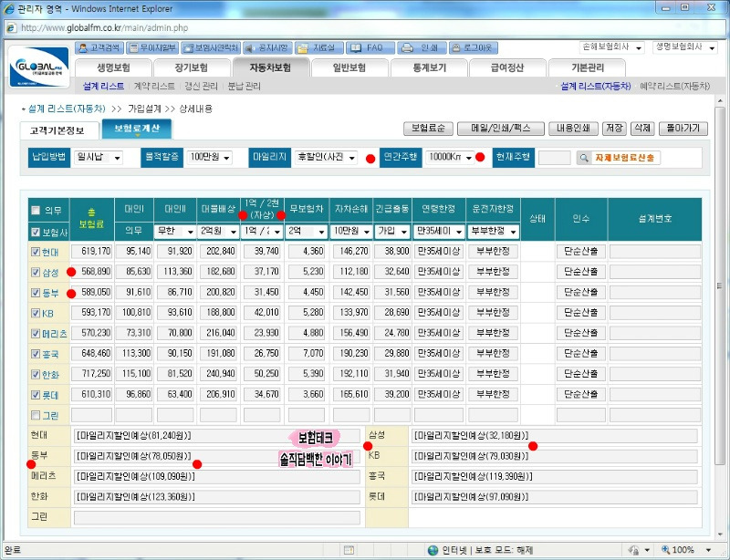The image size is (730, 560).
Task: Click the globe internet zone icon
Action: coord(433,550)
